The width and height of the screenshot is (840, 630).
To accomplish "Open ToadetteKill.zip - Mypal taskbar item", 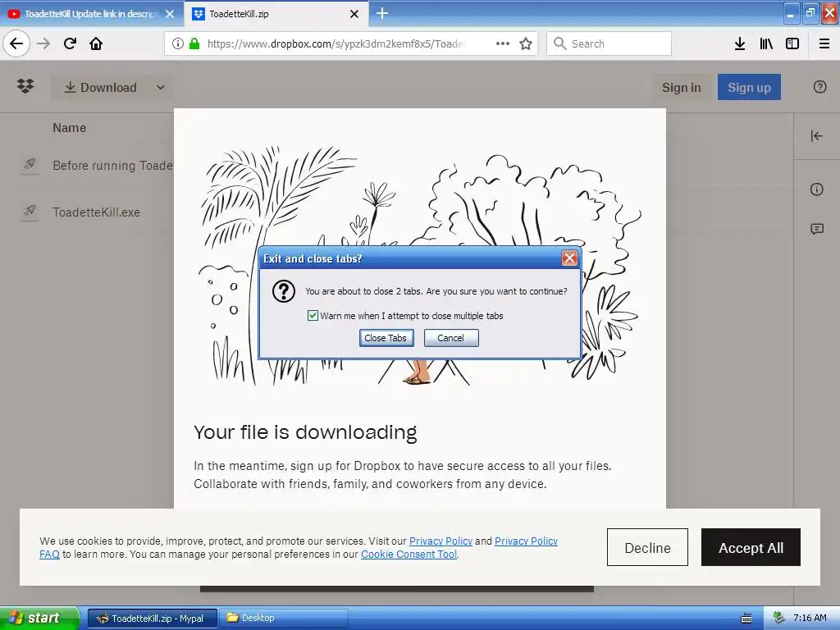I will [152, 619].
